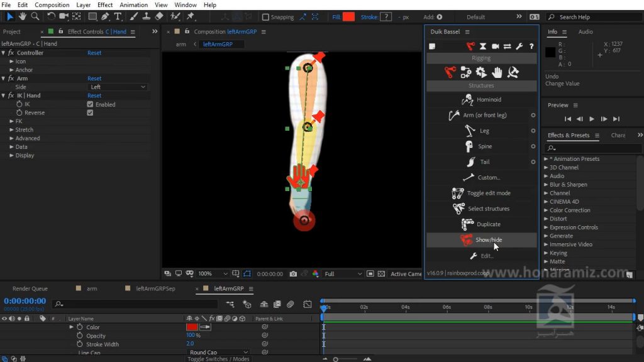Toggle the IK Enabled checkbox
This screenshot has height=362, width=644.
click(x=90, y=104)
